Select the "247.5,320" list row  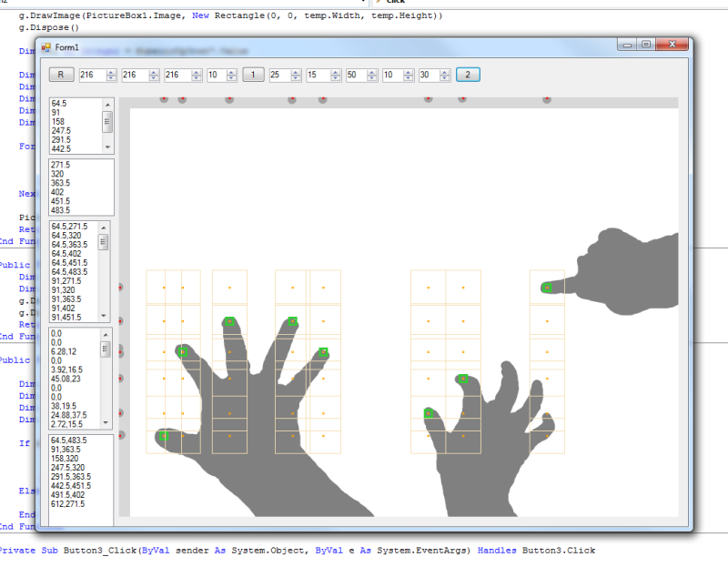tap(67, 468)
